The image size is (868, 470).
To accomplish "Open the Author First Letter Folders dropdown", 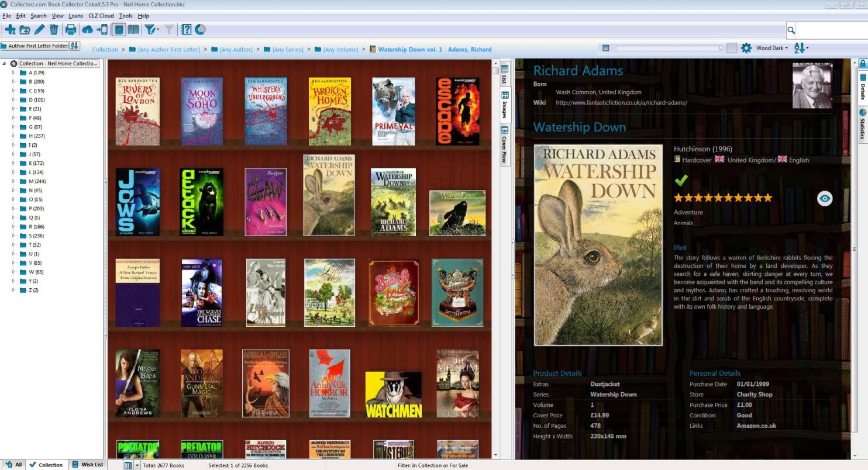I will [x=35, y=46].
